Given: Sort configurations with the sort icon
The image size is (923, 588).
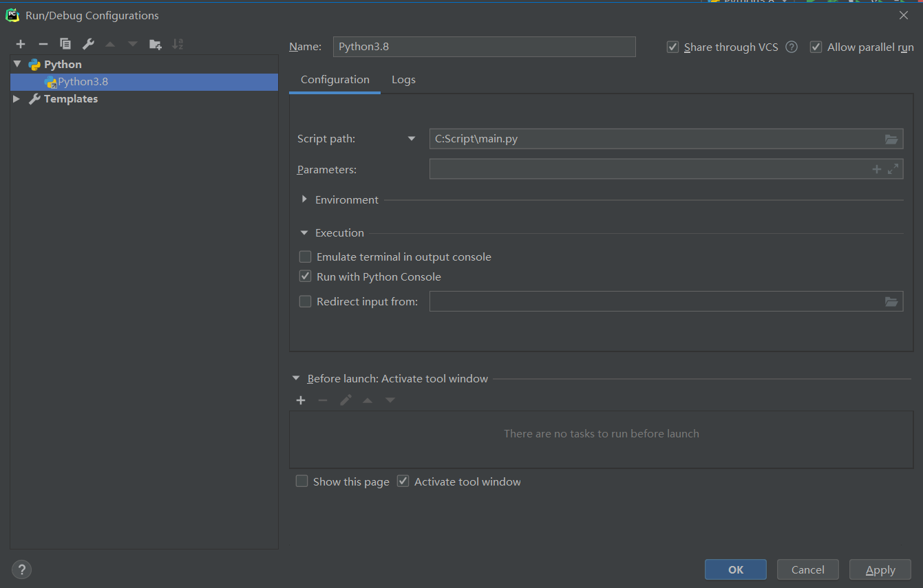Looking at the screenshot, I should 177,43.
